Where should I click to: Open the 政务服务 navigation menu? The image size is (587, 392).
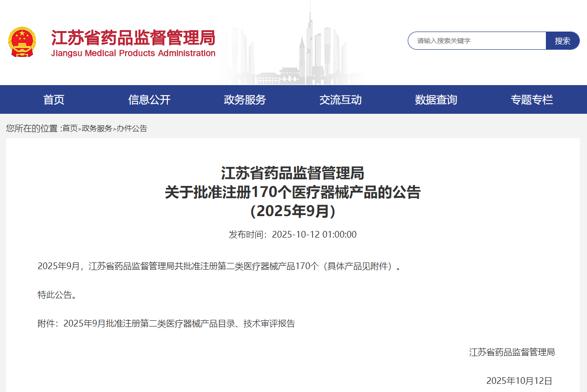[x=244, y=99]
